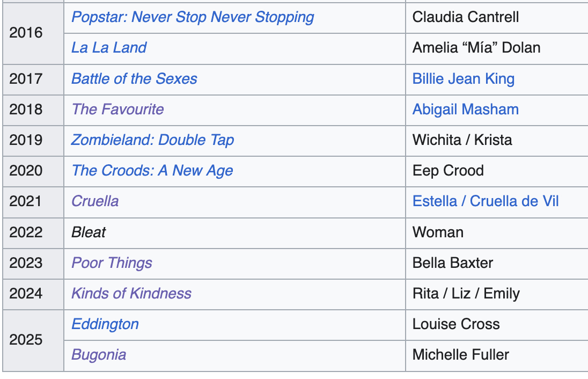The image size is (588, 379).
Task: Open the Poor Things film link
Action: point(112,263)
